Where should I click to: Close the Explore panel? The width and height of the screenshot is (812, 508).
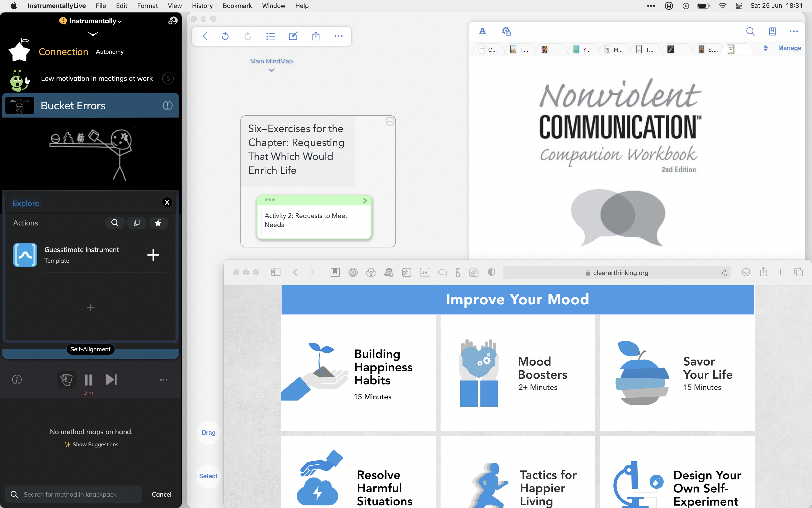[167, 202]
